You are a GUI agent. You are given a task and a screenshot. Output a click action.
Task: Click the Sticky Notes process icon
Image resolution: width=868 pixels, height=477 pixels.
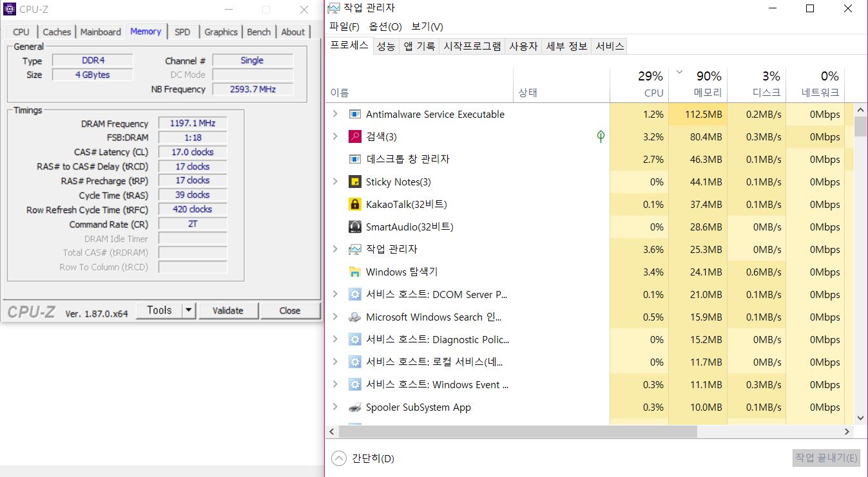354,182
